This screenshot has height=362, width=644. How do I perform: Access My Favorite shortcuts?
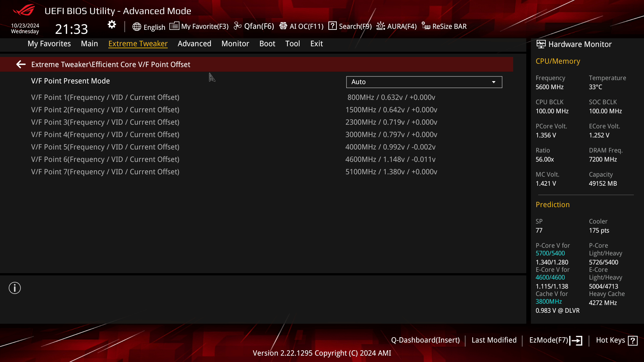tap(199, 26)
